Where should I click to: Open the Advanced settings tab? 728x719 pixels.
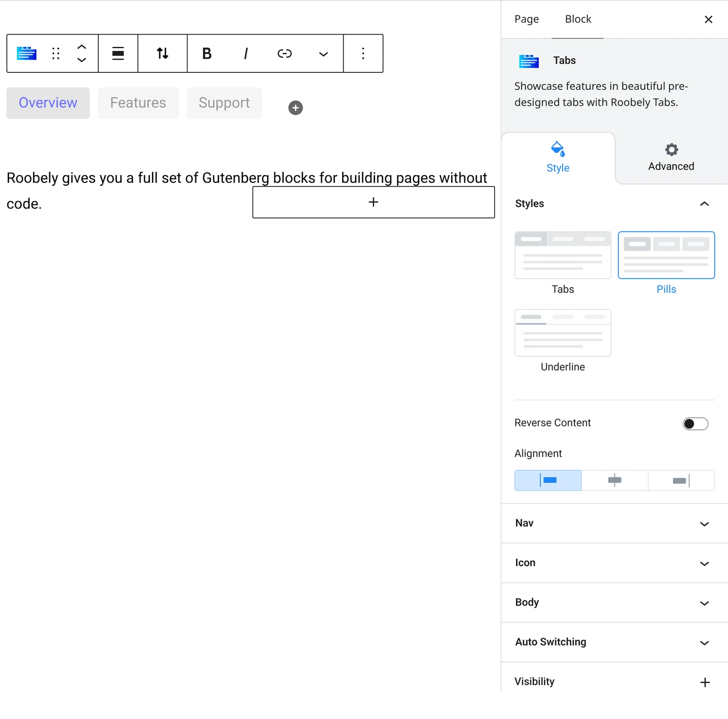coord(671,158)
